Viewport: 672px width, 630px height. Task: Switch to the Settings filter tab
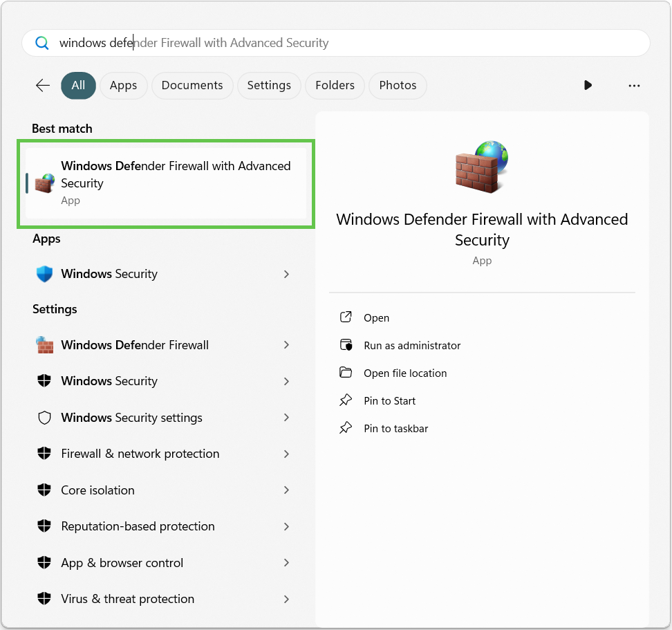(x=269, y=85)
